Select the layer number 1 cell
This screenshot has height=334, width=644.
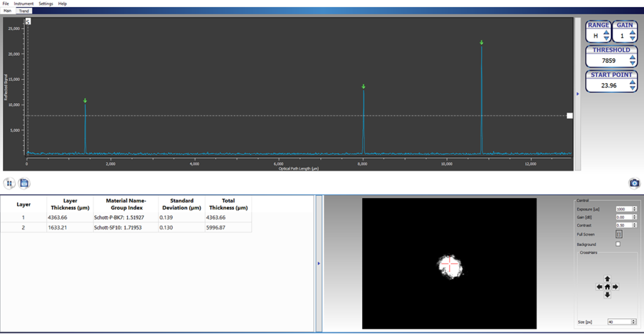[x=23, y=218]
